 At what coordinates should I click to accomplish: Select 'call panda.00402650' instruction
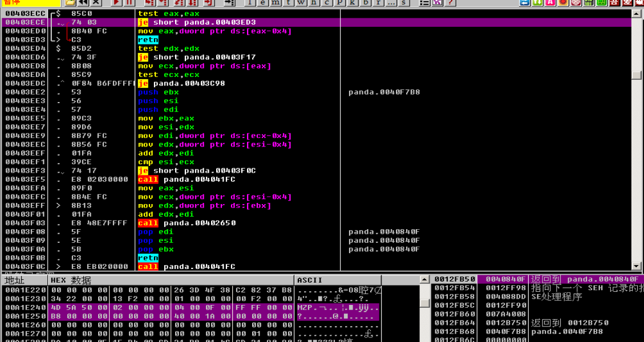click(187, 223)
